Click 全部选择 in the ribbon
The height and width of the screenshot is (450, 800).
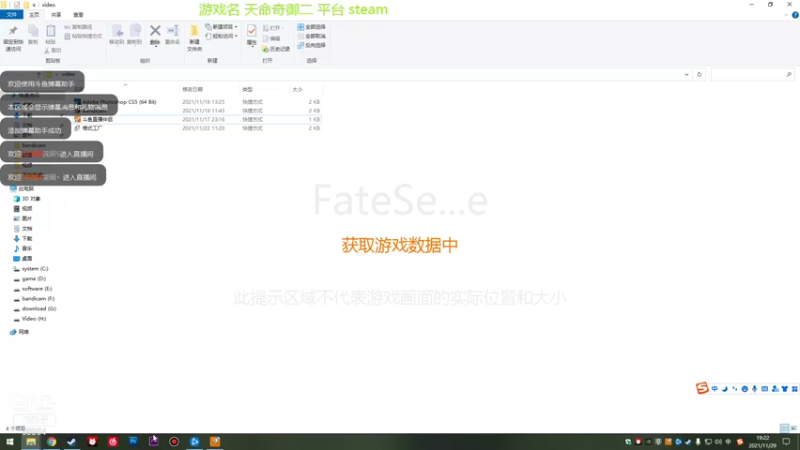[x=311, y=27]
